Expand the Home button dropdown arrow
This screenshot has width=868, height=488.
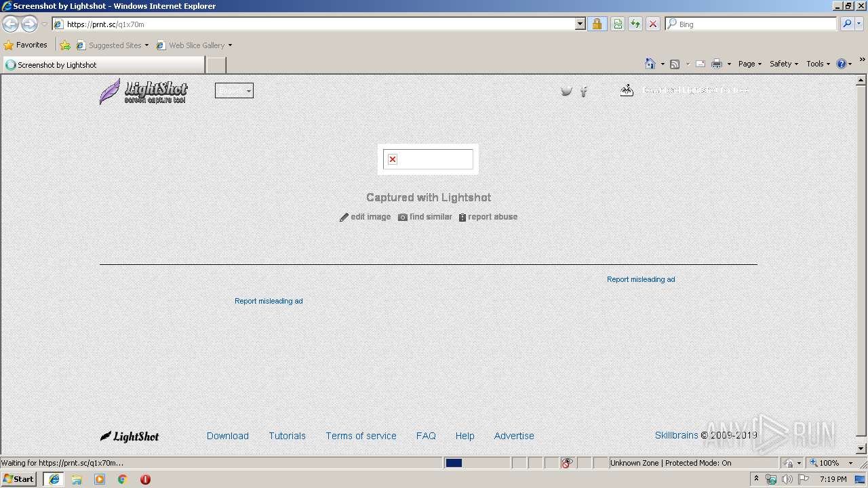coord(661,64)
